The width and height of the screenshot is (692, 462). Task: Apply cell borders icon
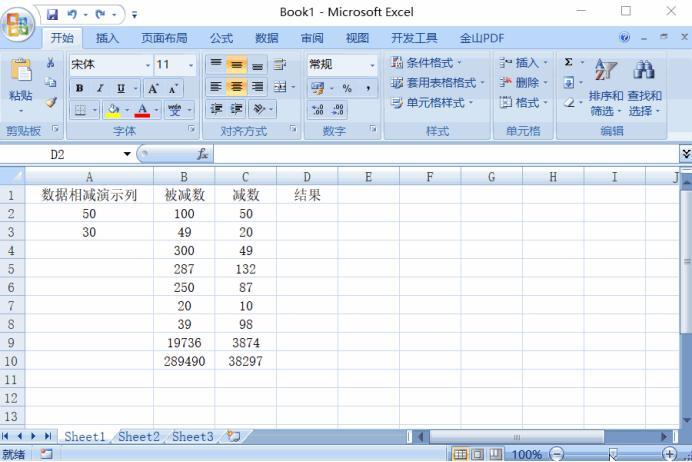click(81, 109)
